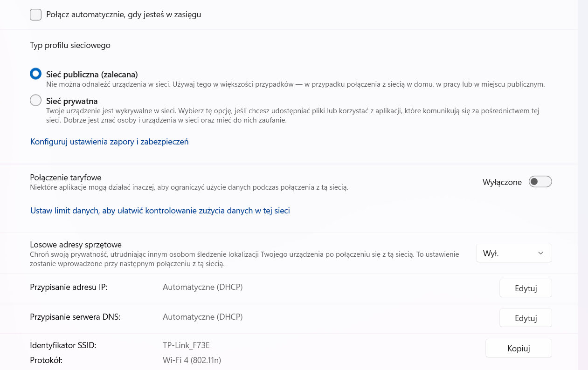
Task: Open Konfiguruj ustawienia zapory i zabezpieczeń link
Action: point(110,142)
